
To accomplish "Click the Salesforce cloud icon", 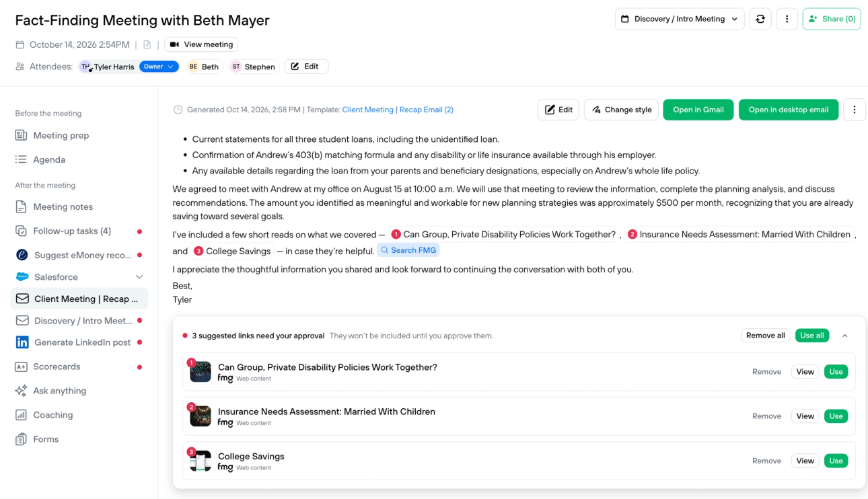I will (x=22, y=277).
